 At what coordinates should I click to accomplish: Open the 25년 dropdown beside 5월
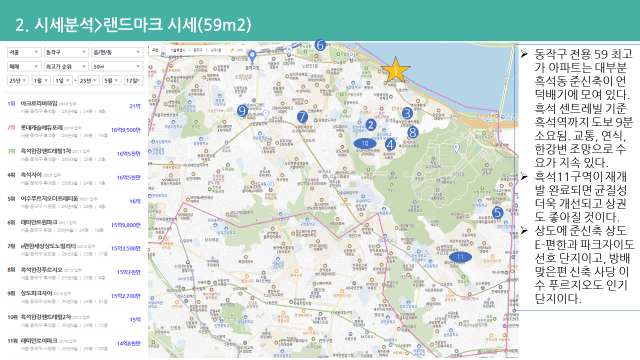tap(88, 80)
